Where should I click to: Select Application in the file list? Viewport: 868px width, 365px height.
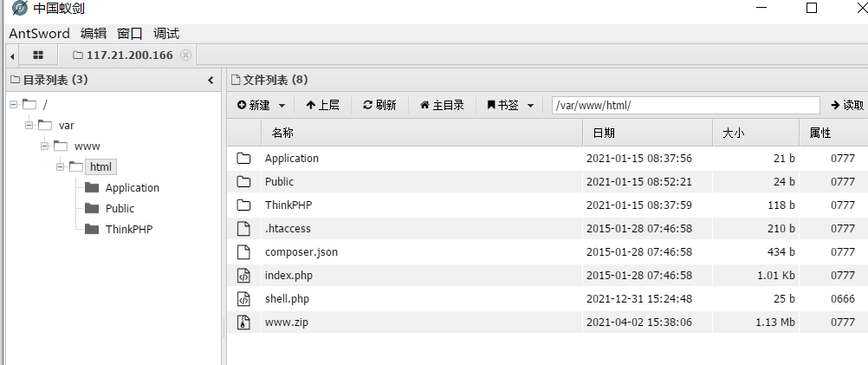coord(292,159)
